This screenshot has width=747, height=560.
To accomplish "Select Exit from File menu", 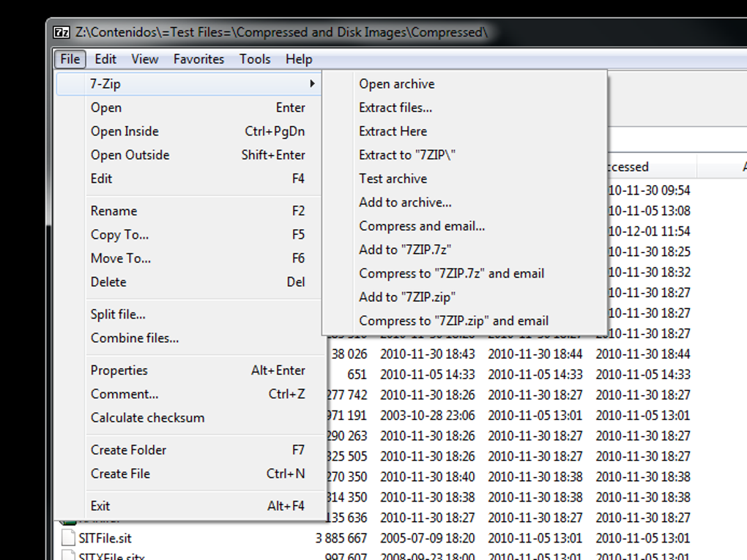I will pos(189,506).
